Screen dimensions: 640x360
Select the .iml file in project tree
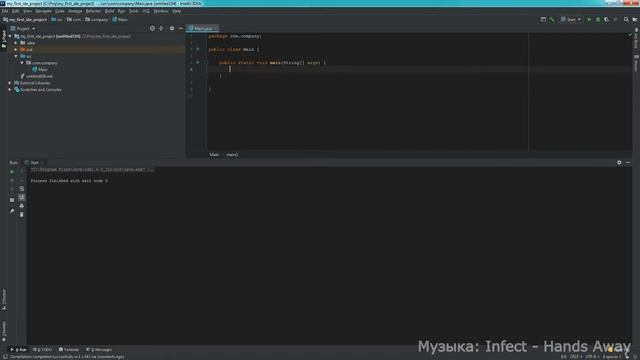pos(37,76)
